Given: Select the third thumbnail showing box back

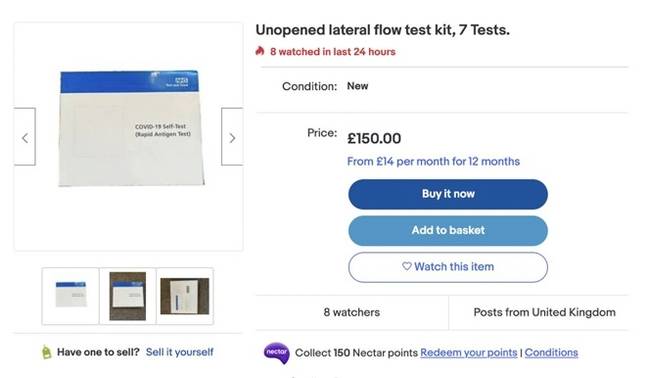Looking at the screenshot, I should pos(185,296).
